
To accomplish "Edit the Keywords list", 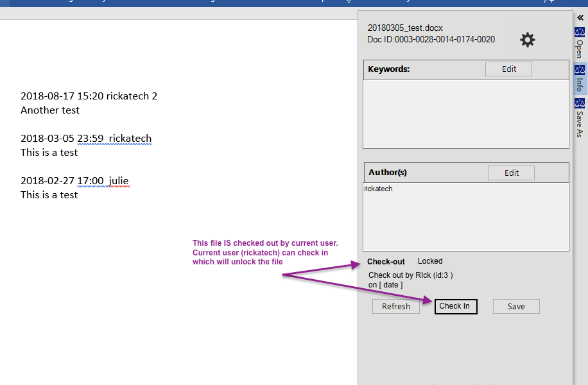I will 508,69.
